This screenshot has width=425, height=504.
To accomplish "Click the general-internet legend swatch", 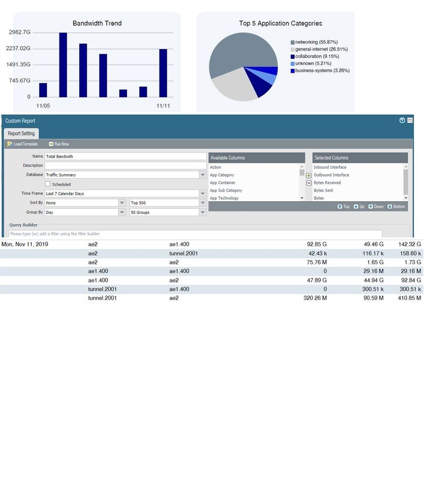I will click(292, 49).
